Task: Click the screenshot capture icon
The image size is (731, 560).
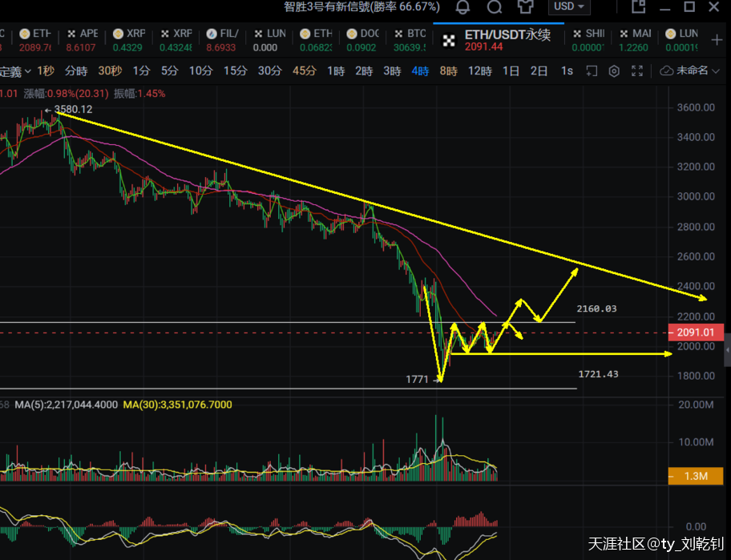Action: (x=592, y=71)
